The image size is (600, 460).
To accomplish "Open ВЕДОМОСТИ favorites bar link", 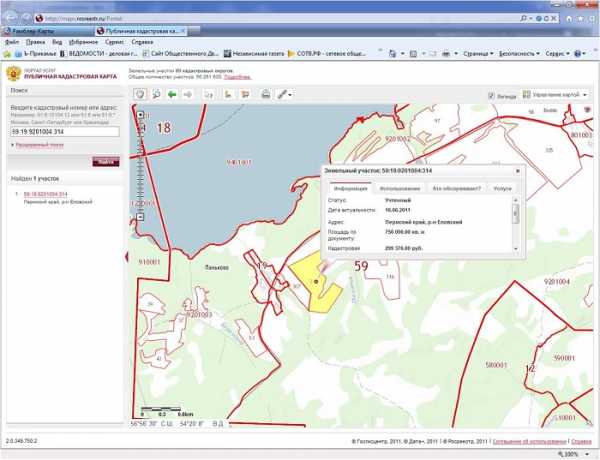I will (99, 54).
